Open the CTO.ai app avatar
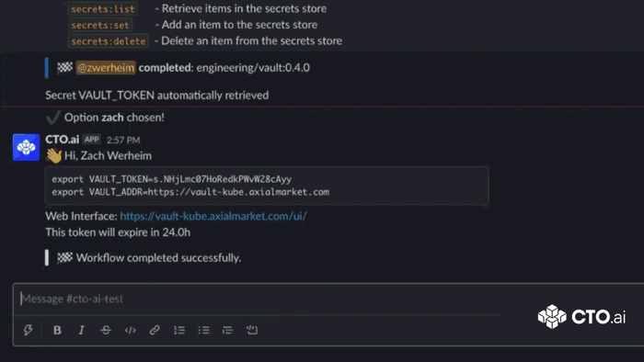644x362 pixels. (26, 147)
